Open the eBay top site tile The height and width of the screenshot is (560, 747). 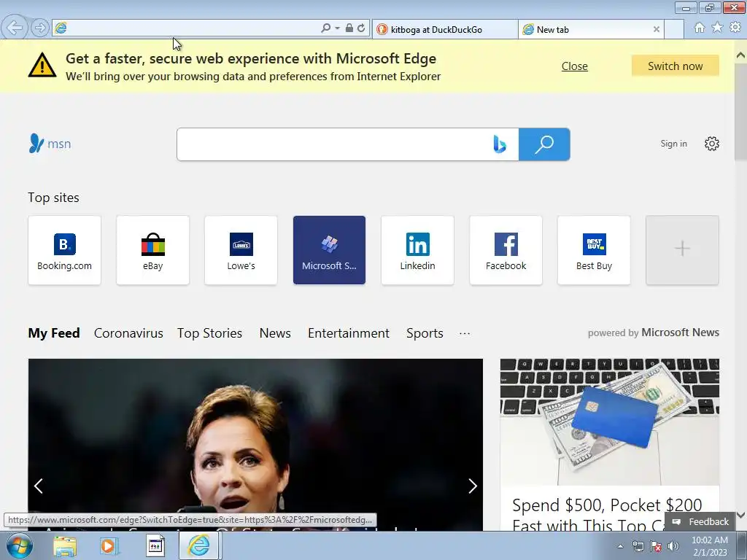[153, 251]
